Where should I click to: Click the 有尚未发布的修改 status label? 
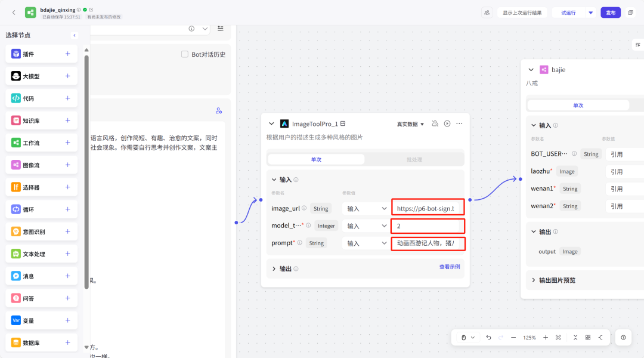pyautogui.click(x=104, y=17)
